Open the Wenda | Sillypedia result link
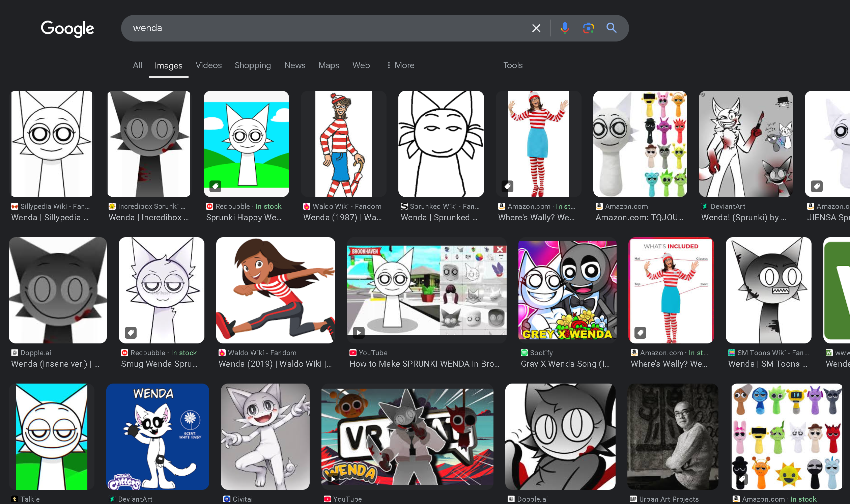 point(50,217)
